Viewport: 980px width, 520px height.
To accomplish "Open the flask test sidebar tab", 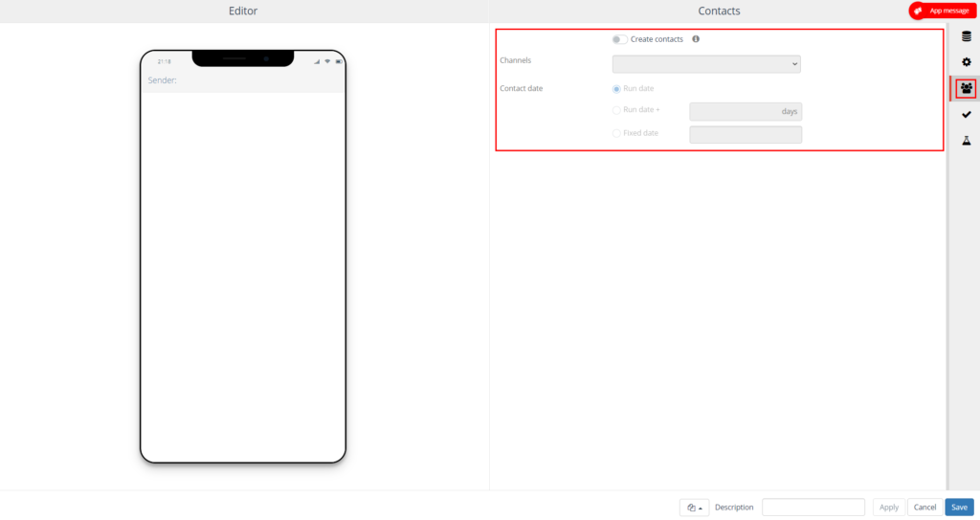I will pyautogui.click(x=967, y=141).
